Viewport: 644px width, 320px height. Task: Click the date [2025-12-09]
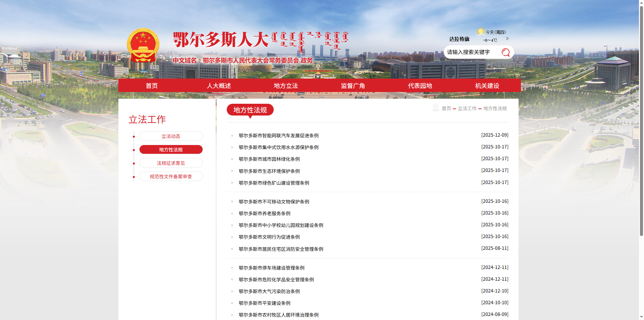[x=495, y=135]
